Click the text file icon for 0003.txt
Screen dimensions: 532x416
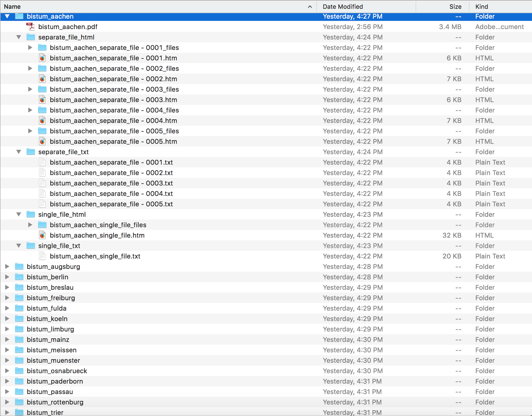(42, 183)
